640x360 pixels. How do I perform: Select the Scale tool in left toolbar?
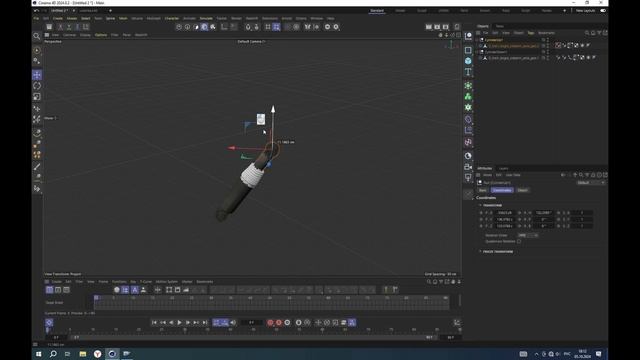click(x=37, y=97)
